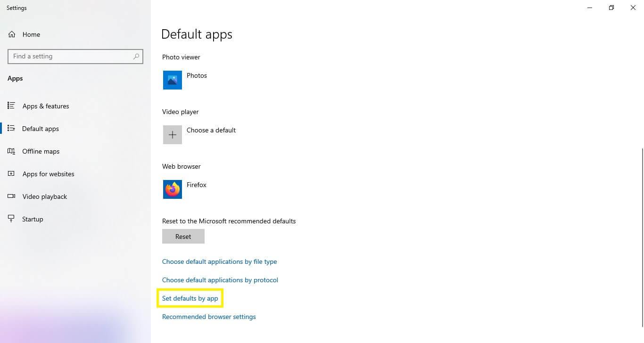Click the vertical scrollbar thumb
Viewport: 644px width, 343px height.
pyautogui.click(x=642, y=237)
